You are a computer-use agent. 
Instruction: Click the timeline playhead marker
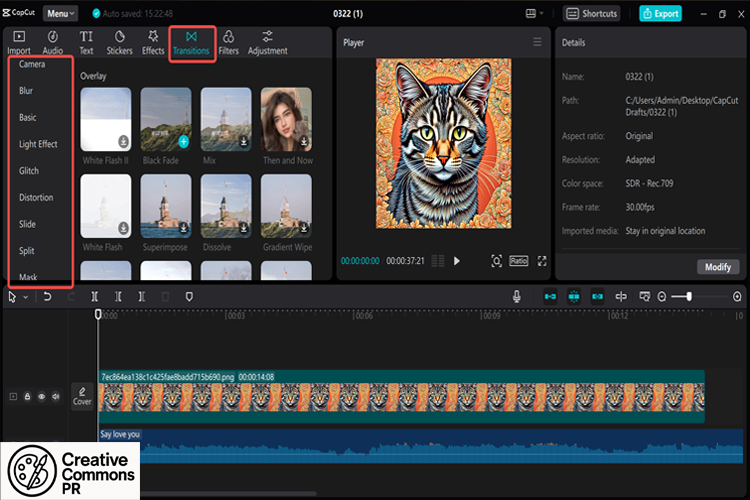pos(98,314)
